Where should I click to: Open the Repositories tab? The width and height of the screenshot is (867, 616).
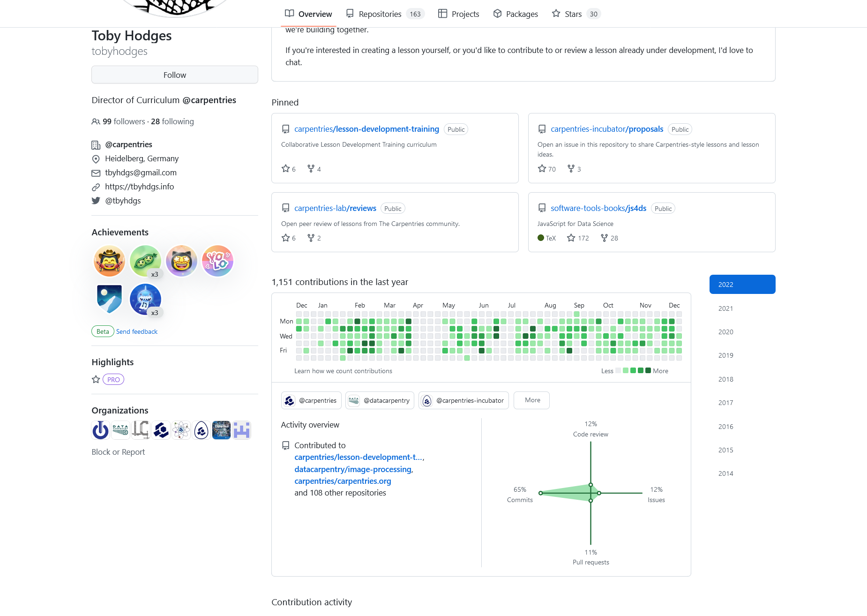[385, 14]
